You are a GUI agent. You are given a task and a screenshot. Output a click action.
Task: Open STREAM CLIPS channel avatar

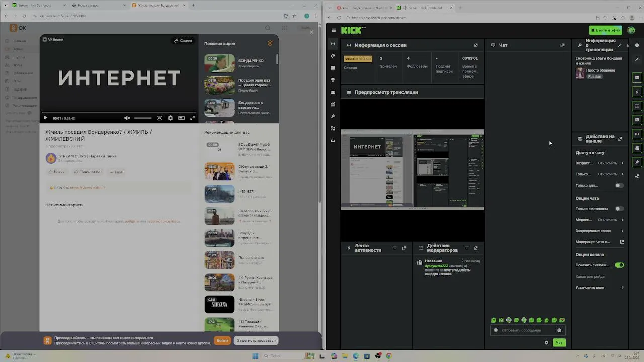point(51,158)
